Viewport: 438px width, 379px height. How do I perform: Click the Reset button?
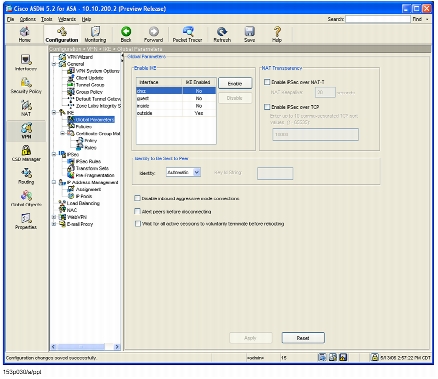click(303, 338)
